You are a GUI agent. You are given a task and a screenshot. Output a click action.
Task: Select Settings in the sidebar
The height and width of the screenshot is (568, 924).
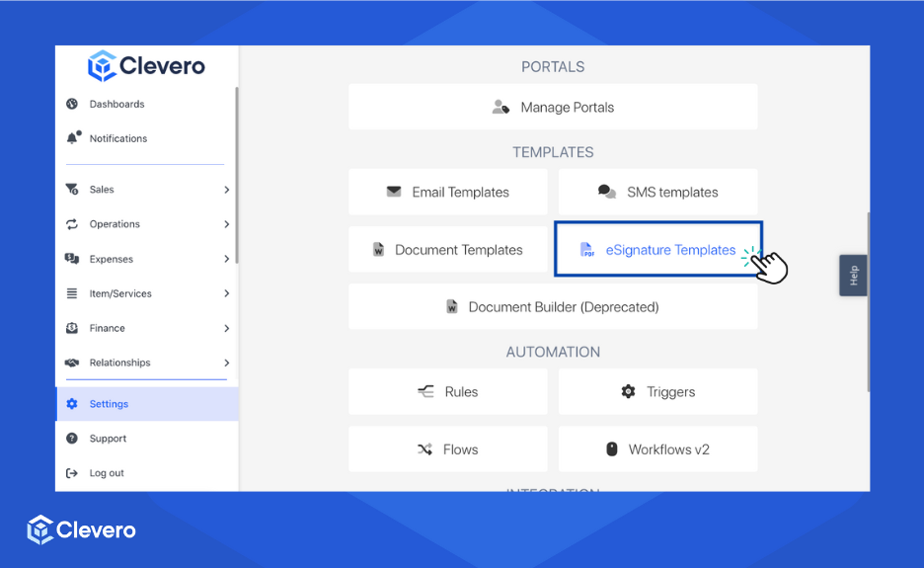coord(147,404)
